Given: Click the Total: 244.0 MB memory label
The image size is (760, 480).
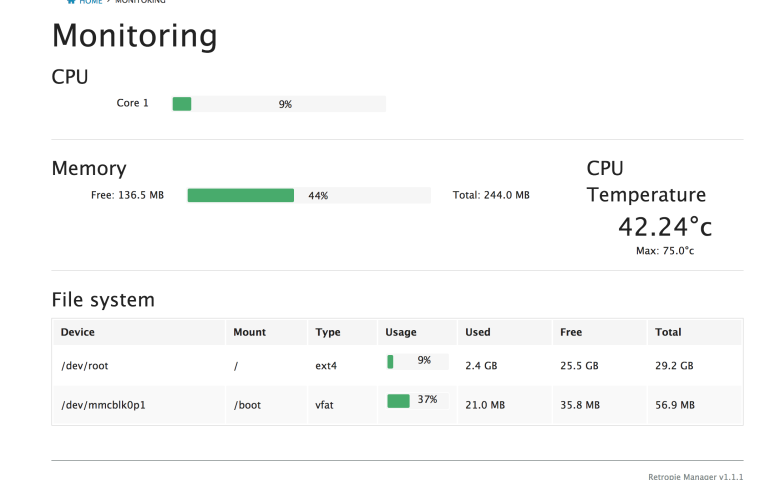Looking at the screenshot, I should point(490,196).
